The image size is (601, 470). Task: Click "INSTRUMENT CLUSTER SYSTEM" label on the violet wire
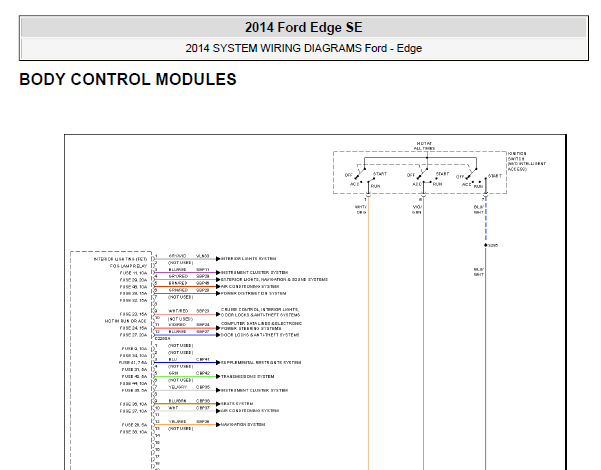pos(255,273)
